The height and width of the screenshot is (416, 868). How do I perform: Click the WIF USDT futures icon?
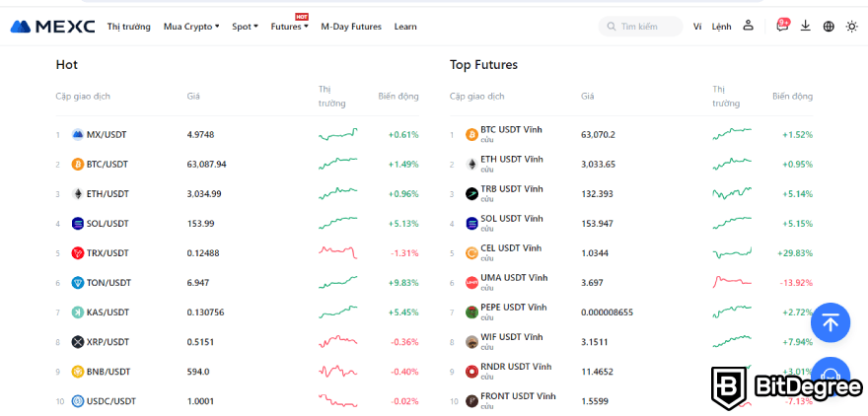coord(471,342)
